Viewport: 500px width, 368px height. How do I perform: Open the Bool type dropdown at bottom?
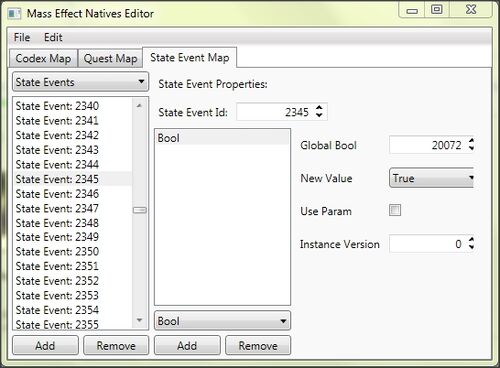222,321
